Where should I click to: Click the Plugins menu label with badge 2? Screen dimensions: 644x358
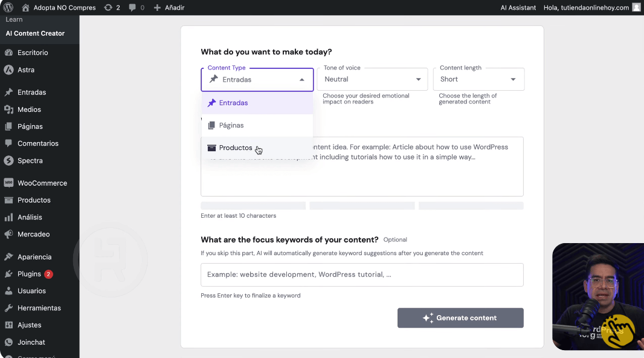tap(29, 274)
